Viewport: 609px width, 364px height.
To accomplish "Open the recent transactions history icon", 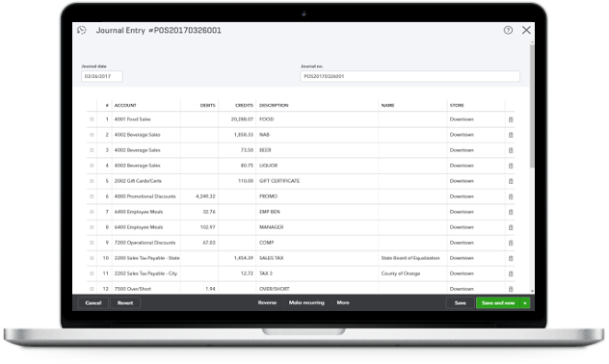I will click(82, 30).
